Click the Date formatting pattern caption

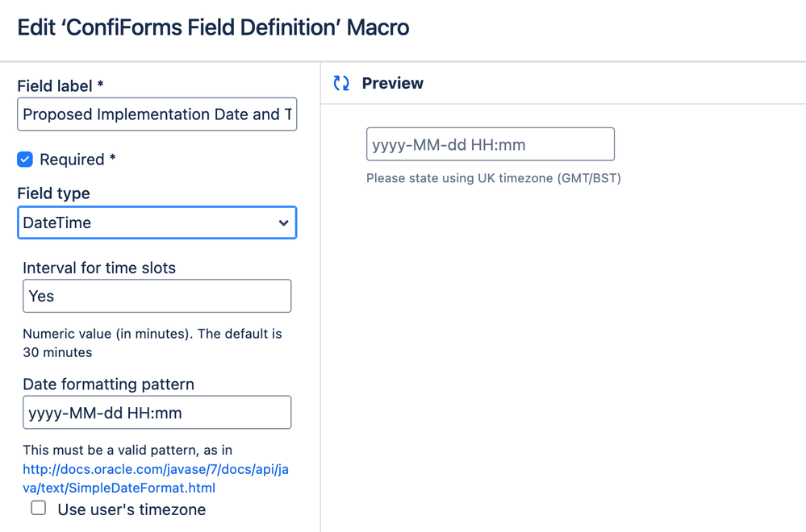(x=108, y=384)
